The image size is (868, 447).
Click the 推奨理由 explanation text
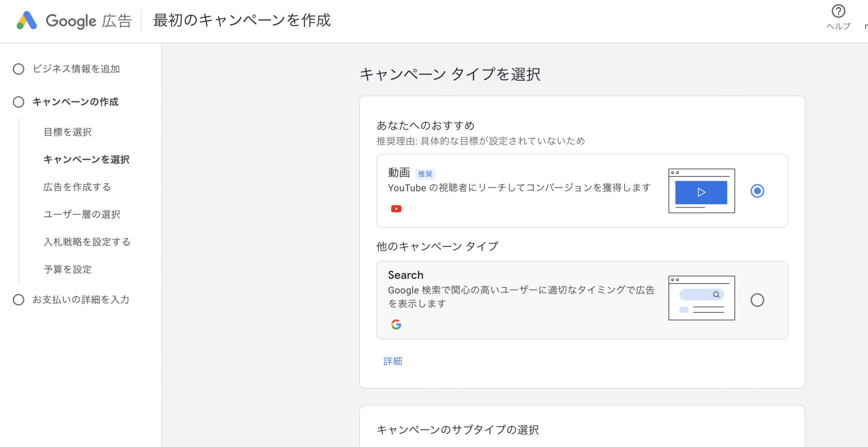pyautogui.click(x=481, y=141)
